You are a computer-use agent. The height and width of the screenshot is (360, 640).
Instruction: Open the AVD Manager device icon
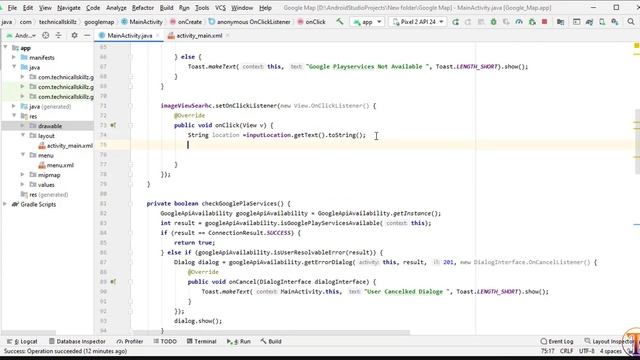click(602, 22)
